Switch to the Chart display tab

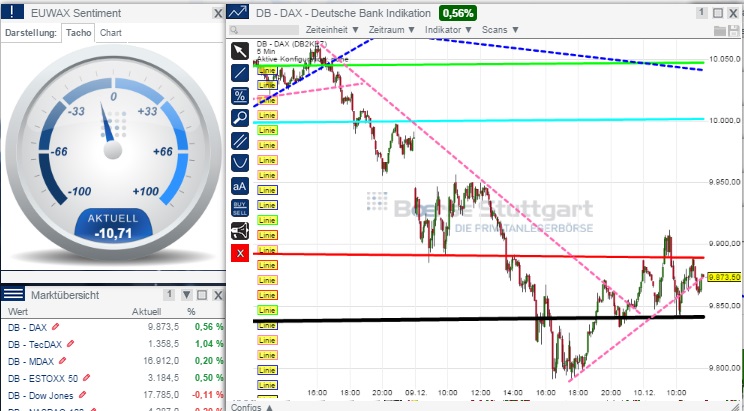111,33
